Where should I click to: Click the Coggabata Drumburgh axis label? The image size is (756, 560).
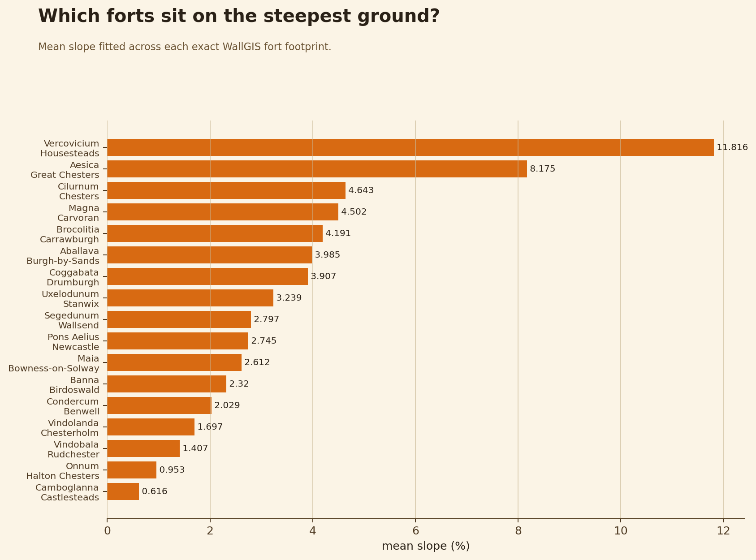[x=73, y=277]
